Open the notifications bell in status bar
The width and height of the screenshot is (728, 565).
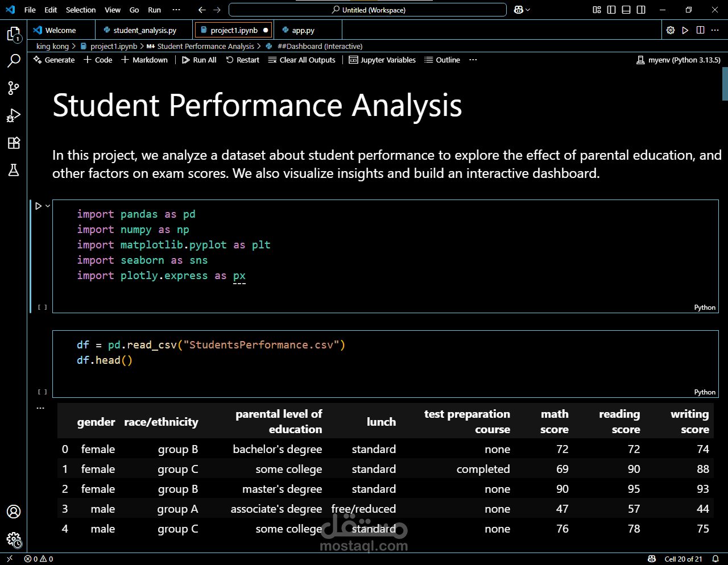[715, 559]
